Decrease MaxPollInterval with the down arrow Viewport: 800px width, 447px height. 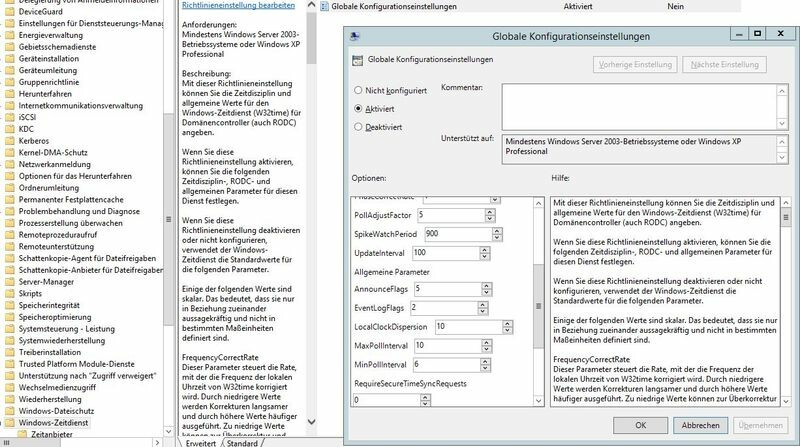(486, 349)
